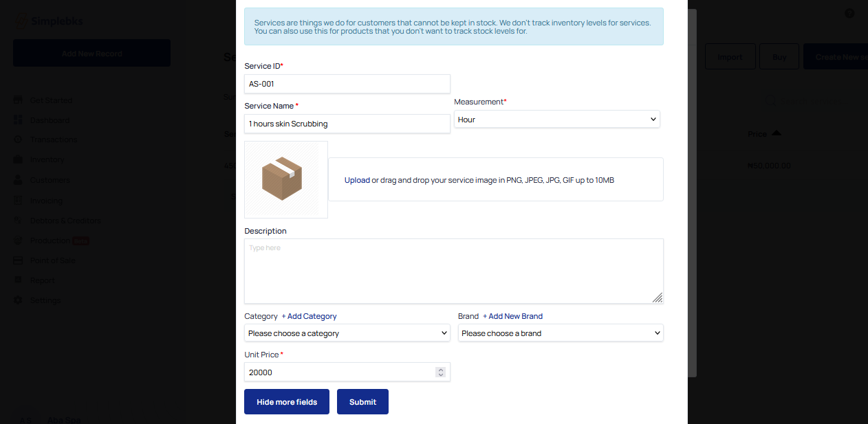Click the Add New Record button
The width and height of the screenshot is (868, 424).
[91, 53]
